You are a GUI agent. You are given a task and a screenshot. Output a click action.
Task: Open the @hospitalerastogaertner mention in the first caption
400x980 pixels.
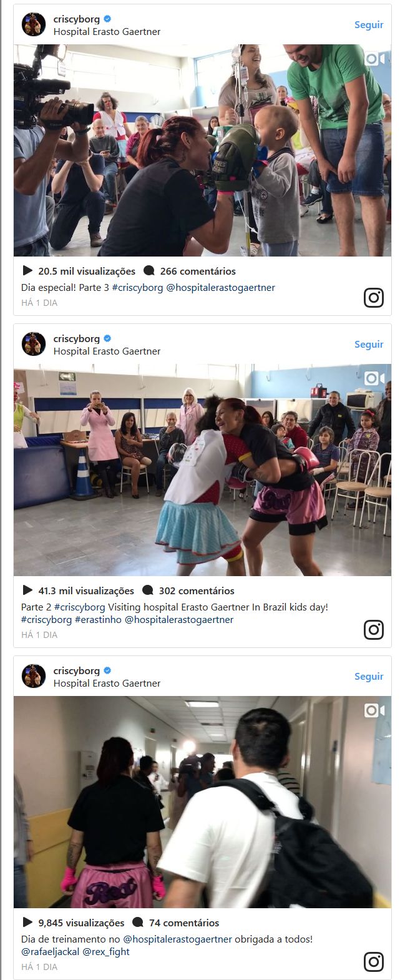click(220, 288)
